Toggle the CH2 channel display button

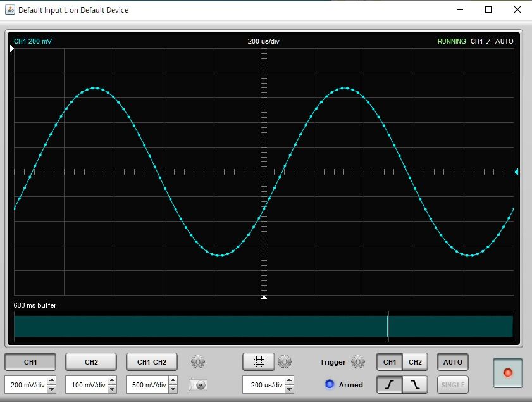(91, 362)
